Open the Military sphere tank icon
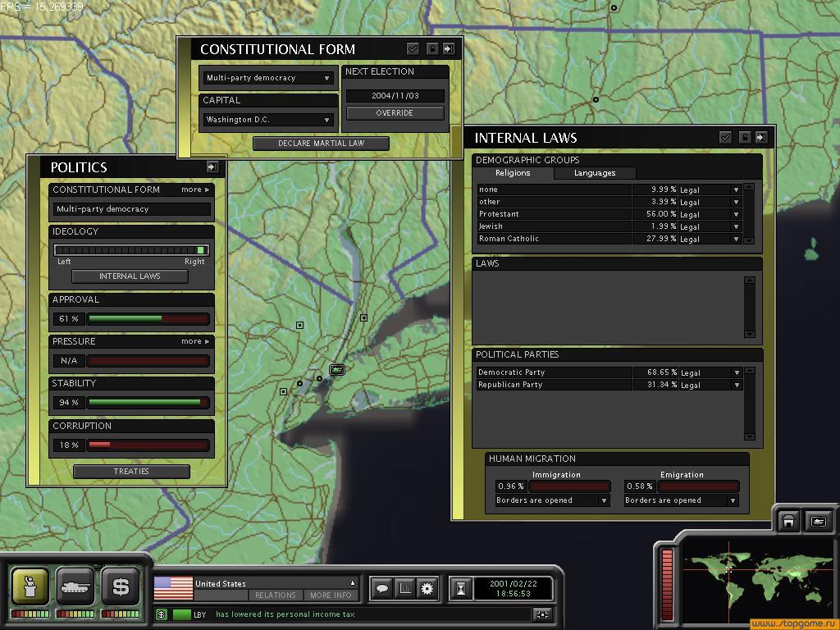 75,586
